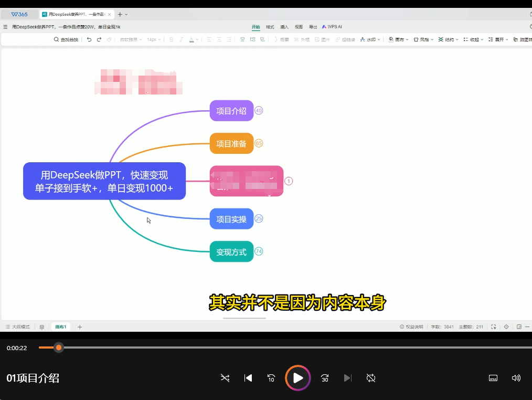Screen dimensions: 532x400
Task: Open the font color dropdown arrow
Action: pos(197,40)
